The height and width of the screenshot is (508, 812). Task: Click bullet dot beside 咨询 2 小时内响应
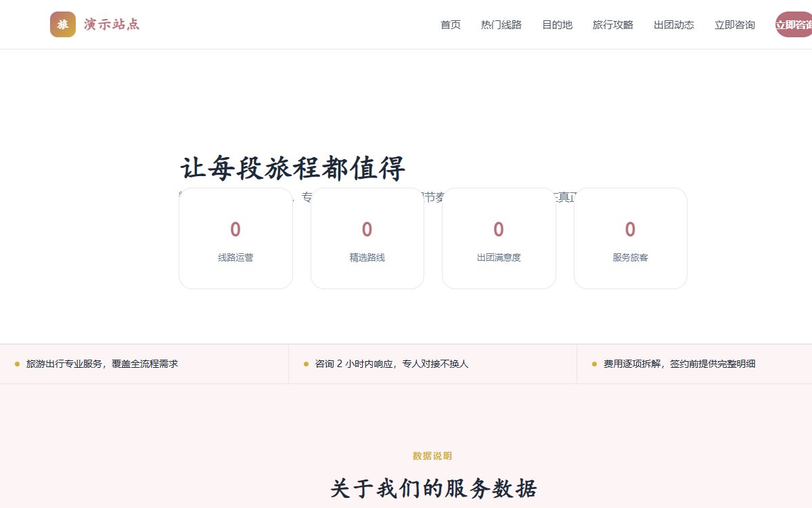pos(306,364)
